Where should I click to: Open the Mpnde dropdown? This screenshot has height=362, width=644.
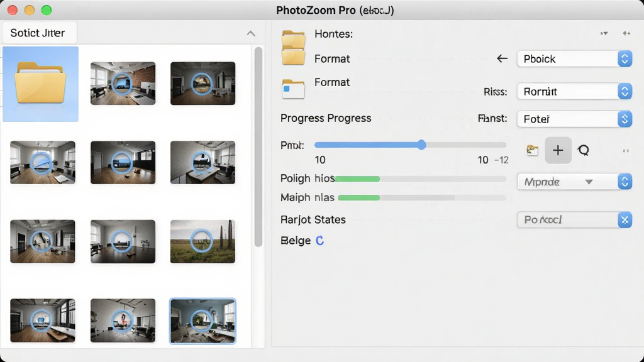(x=574, y=182)
